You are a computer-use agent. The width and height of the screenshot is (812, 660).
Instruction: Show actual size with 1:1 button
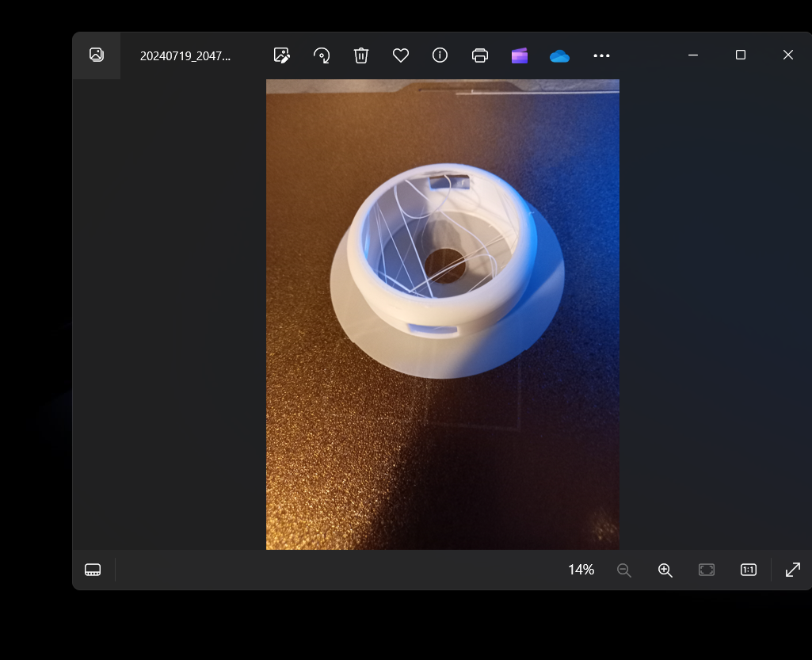749,570
